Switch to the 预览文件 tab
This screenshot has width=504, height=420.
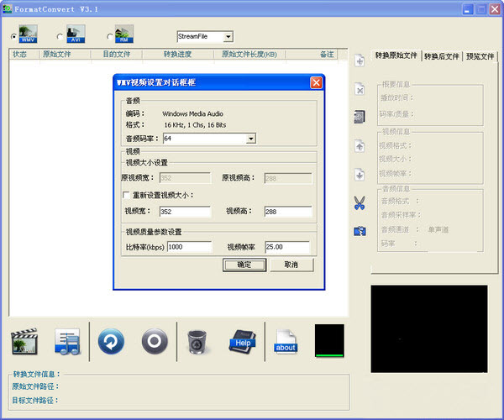click(x=480, y=56)
